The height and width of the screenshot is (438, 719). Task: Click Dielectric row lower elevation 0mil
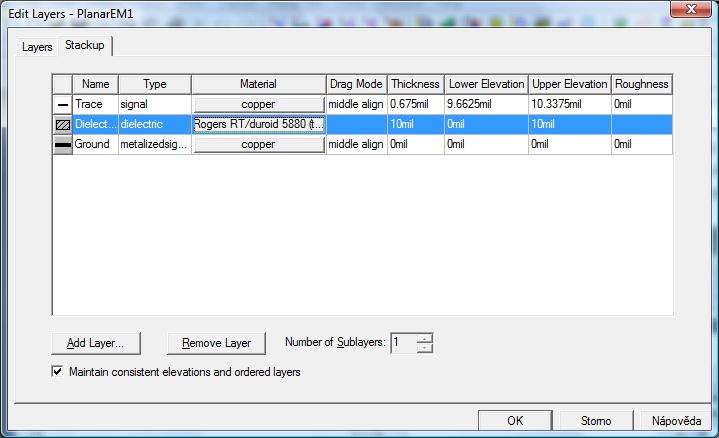(486, 124)
